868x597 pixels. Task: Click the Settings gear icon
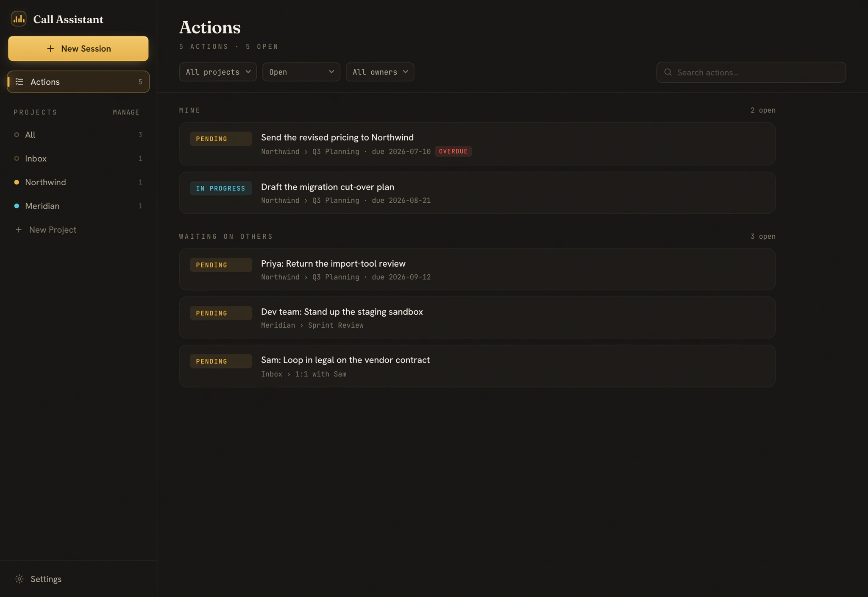[19, 579]
